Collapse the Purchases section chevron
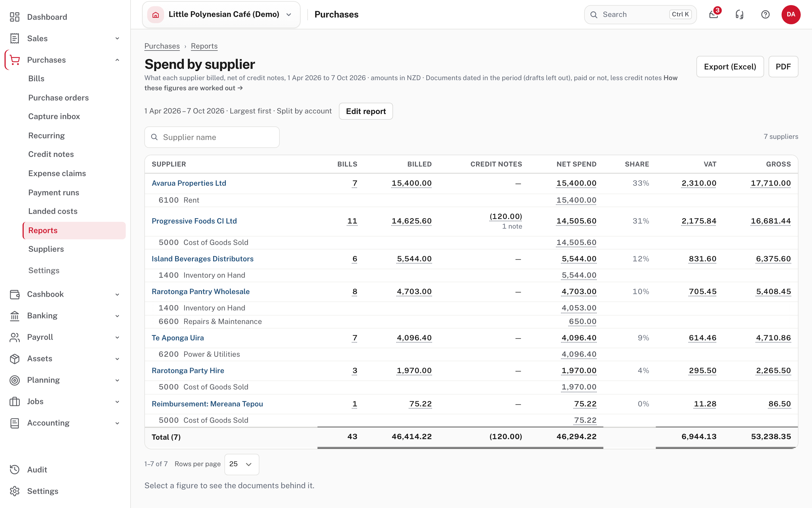 [x=118, y=60]
